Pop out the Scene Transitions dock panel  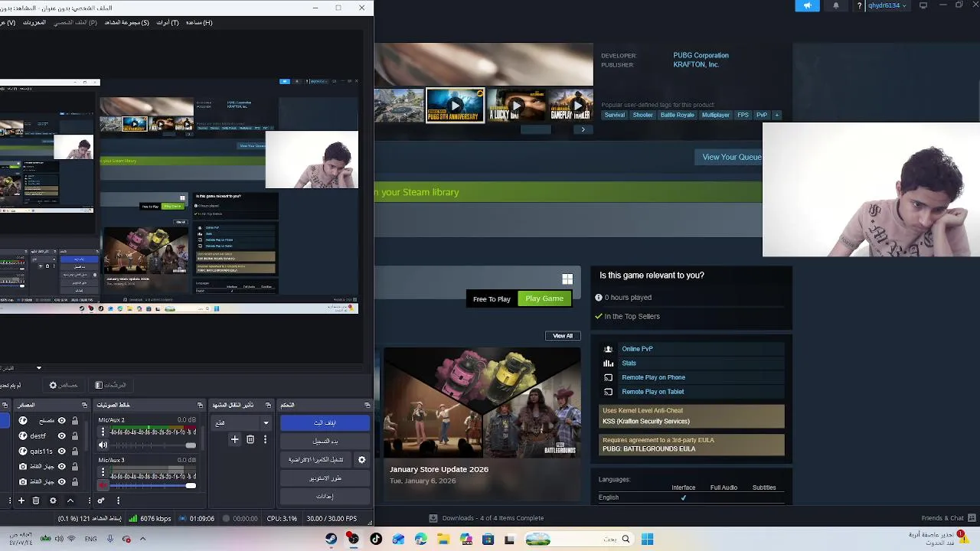tap(268, 405)
